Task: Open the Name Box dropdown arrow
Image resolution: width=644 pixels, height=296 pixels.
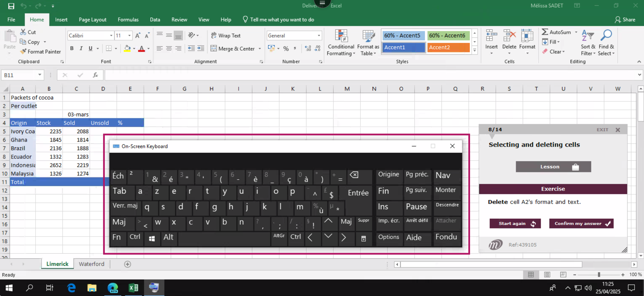Action: [x=40, y=75]
